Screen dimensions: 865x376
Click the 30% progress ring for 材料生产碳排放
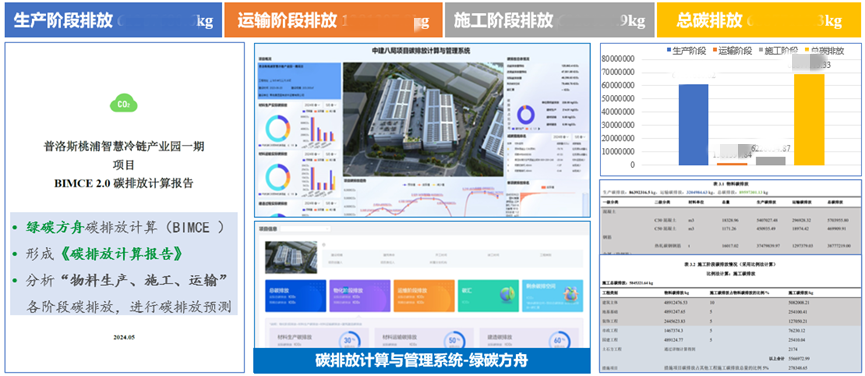click(x=350, y=340)
